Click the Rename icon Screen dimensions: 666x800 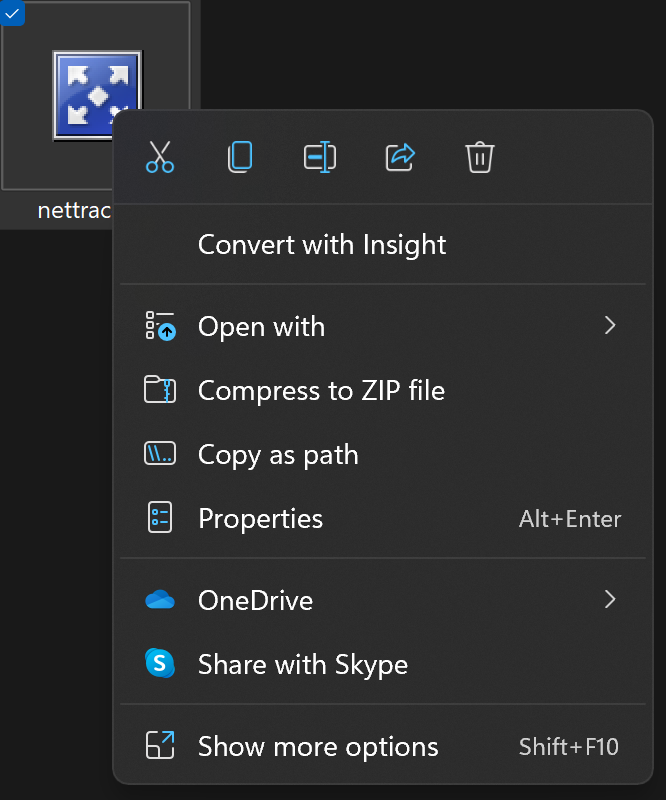[x=320, y=157]
